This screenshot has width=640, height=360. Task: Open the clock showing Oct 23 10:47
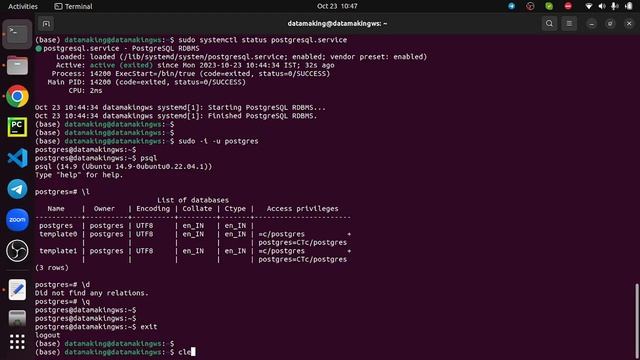[337, 6]
